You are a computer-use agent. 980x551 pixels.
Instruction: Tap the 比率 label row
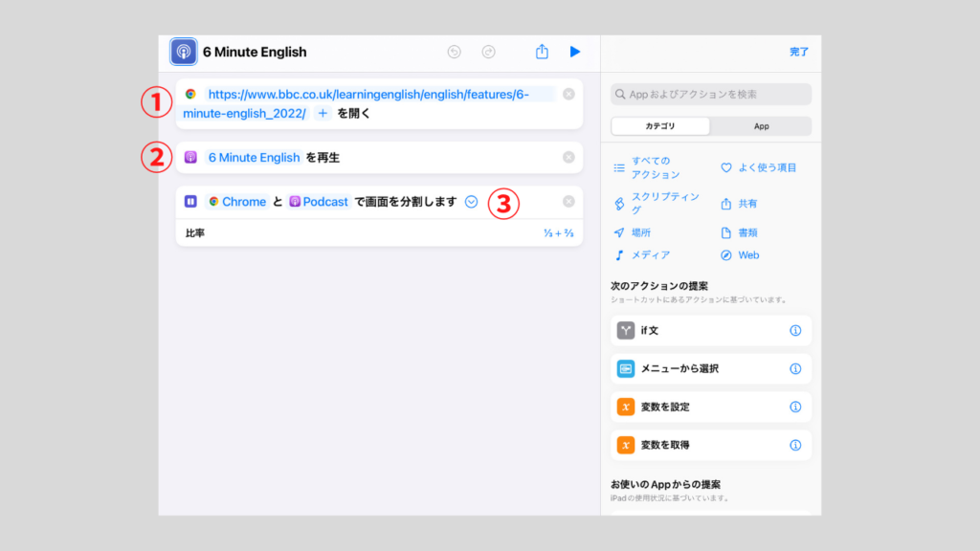[379, 233]
